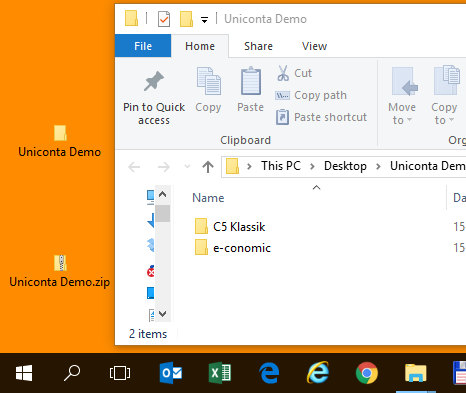
Task: Click the Copy ribbon button
Action: click(208, 90)
